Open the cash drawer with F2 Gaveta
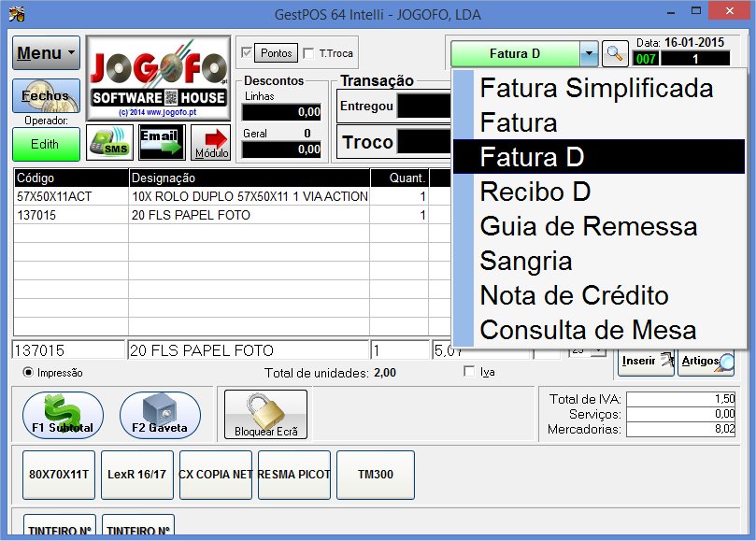 160,415
